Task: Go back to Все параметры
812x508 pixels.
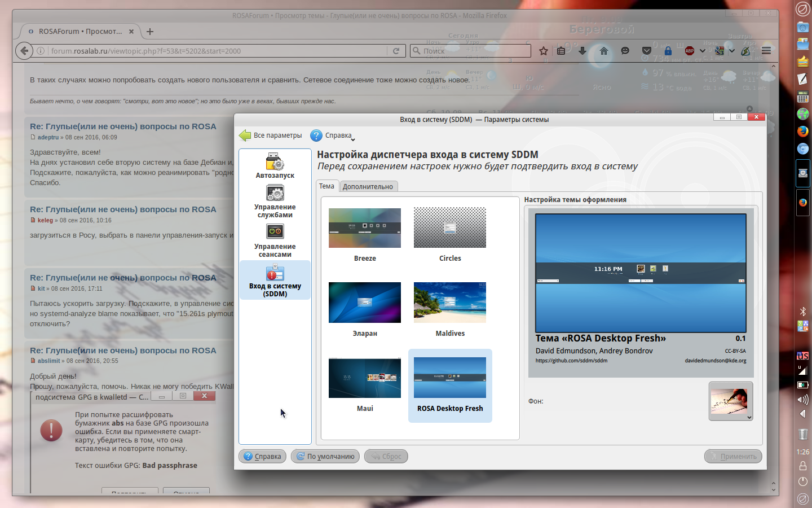Action: [x=271, y=135]
